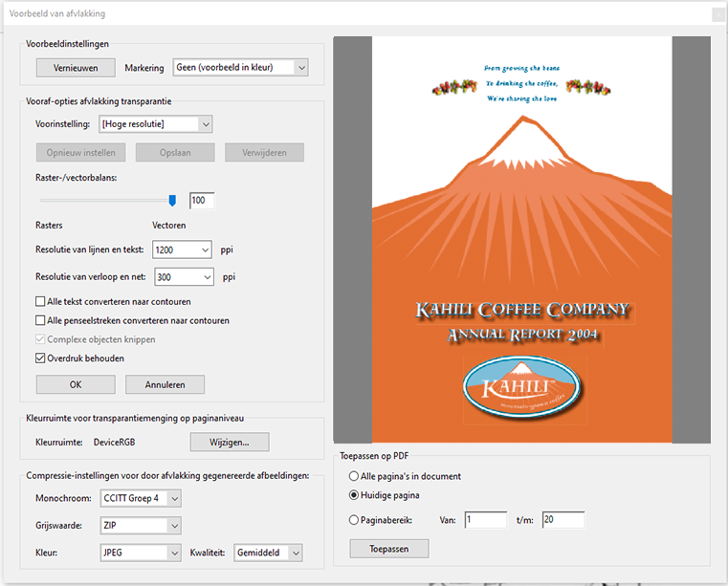Click the Van page number field
The height and width of the screenshot is (586, 728).
coord(486,520)
